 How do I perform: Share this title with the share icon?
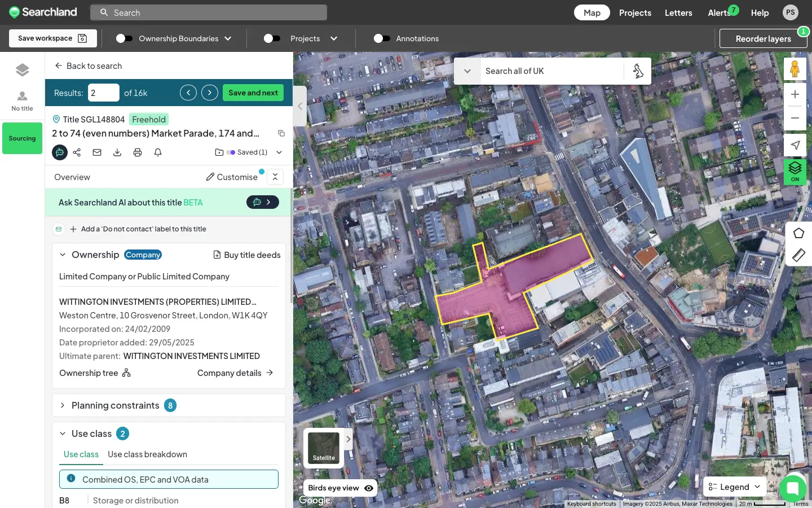[77, 152]
